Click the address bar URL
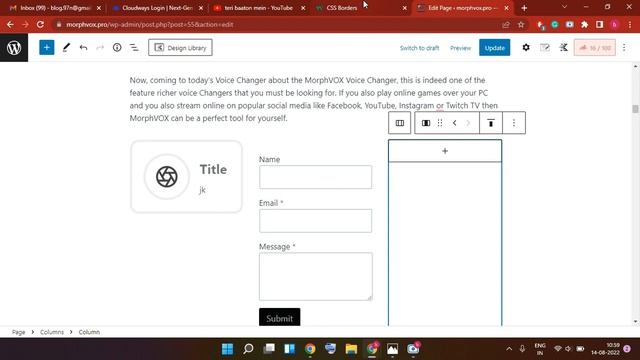This screenshot has height=360, width=640. click(x=149, y=24)
